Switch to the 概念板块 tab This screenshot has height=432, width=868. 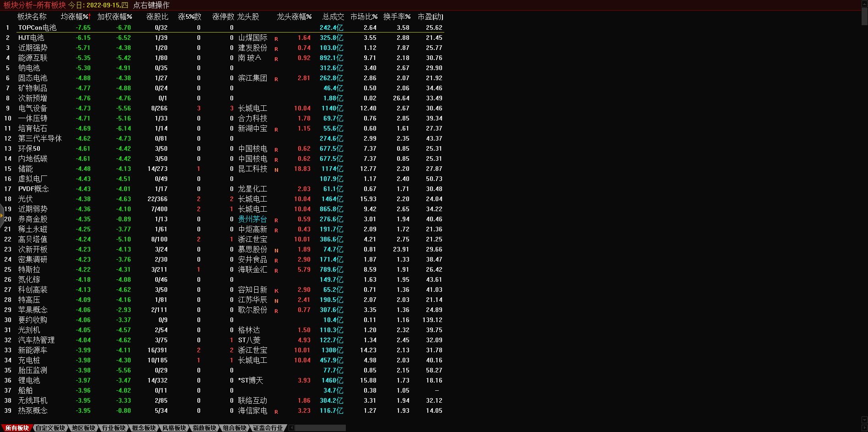(144, 428)
